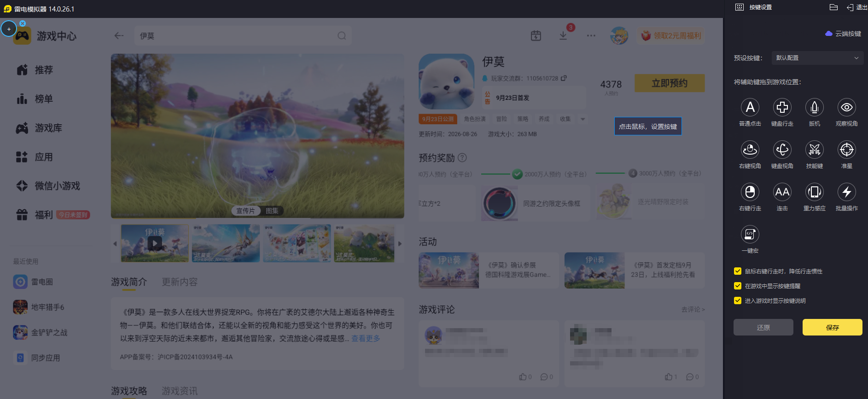The height and width of the screenshot is (399, 868).
Task: Open the 预设按键 默认配置 dropdown
Action: tap(817, 58)
